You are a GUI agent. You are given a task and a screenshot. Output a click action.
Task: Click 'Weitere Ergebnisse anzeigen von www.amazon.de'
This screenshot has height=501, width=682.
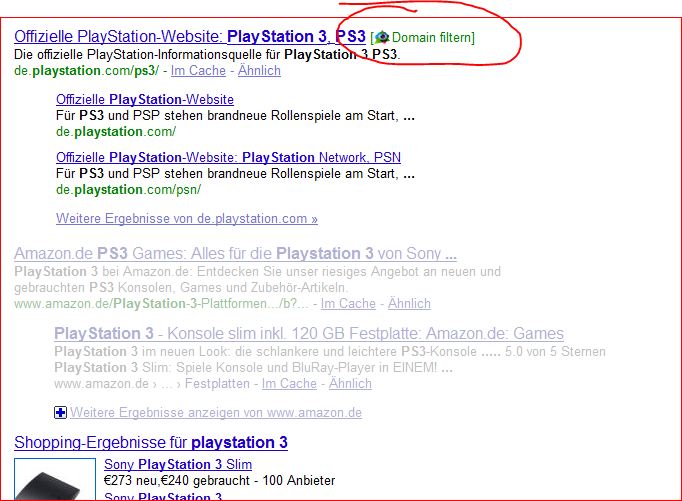tap(216, 412)
